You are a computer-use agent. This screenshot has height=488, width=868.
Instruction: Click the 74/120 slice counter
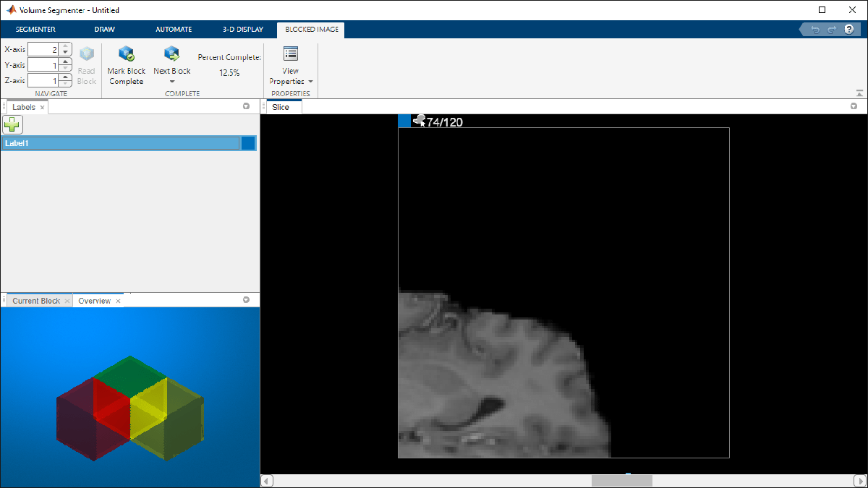tap(445, 122)
